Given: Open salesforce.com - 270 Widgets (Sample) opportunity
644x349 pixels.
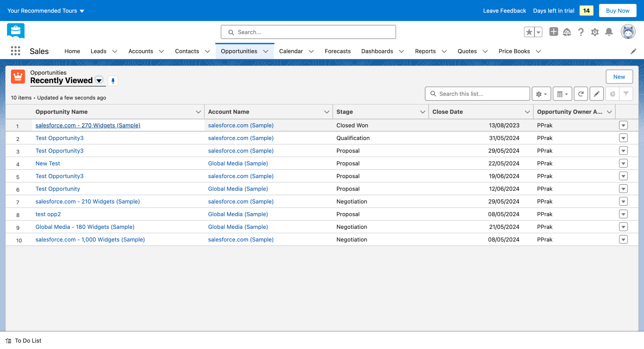Looking at the screenshot, I should click(88, 125).
